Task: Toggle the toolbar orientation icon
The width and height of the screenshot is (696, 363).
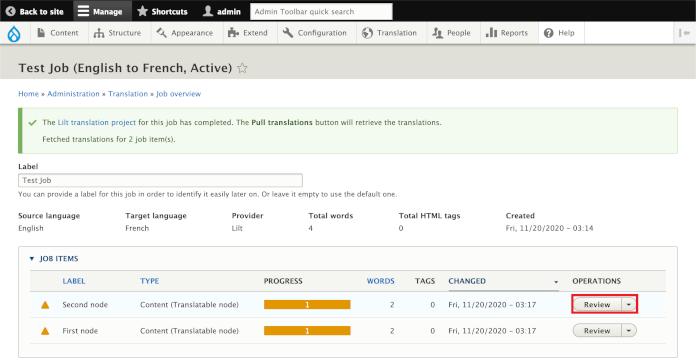Action: 684,33
